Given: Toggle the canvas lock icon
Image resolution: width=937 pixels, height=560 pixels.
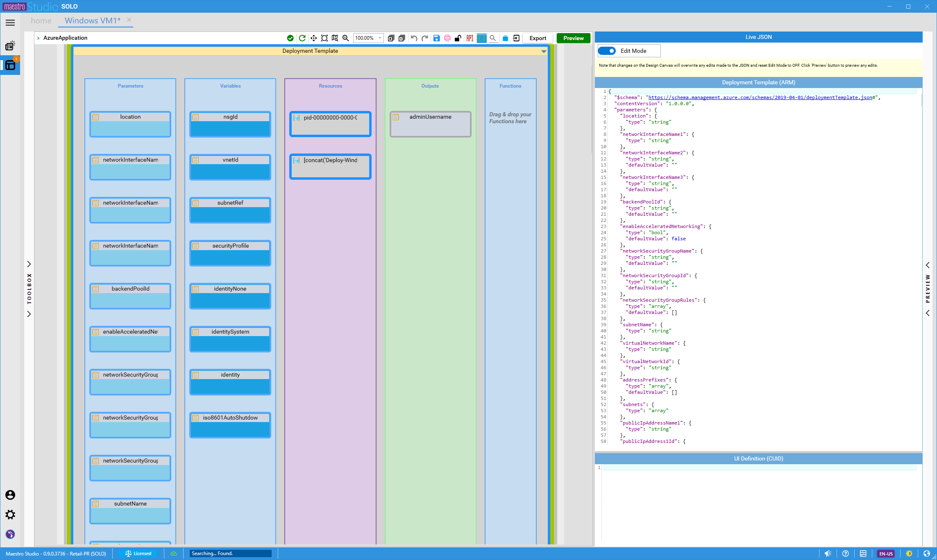Looking at the screenshot, I should point(458,38).
